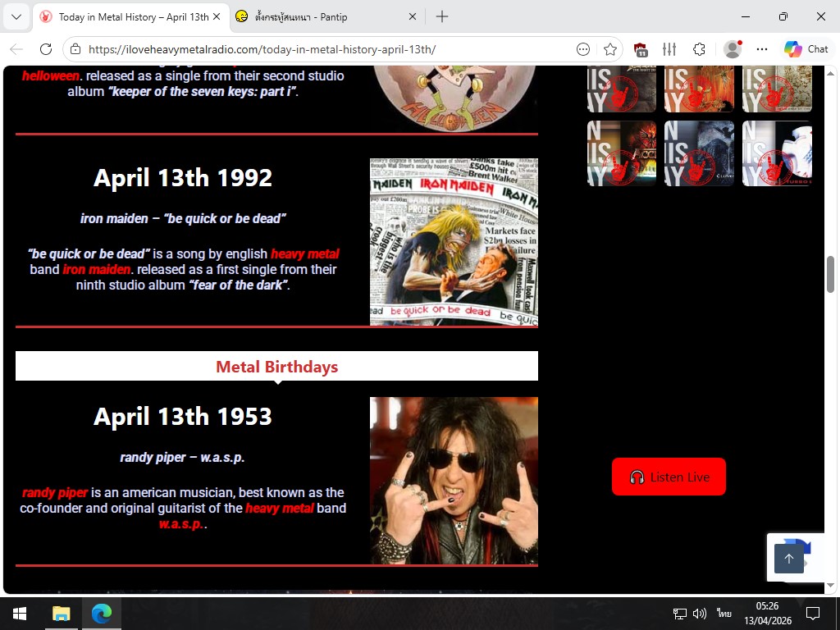Click the Microsoft Edge taskbar icon

(101, 614)
